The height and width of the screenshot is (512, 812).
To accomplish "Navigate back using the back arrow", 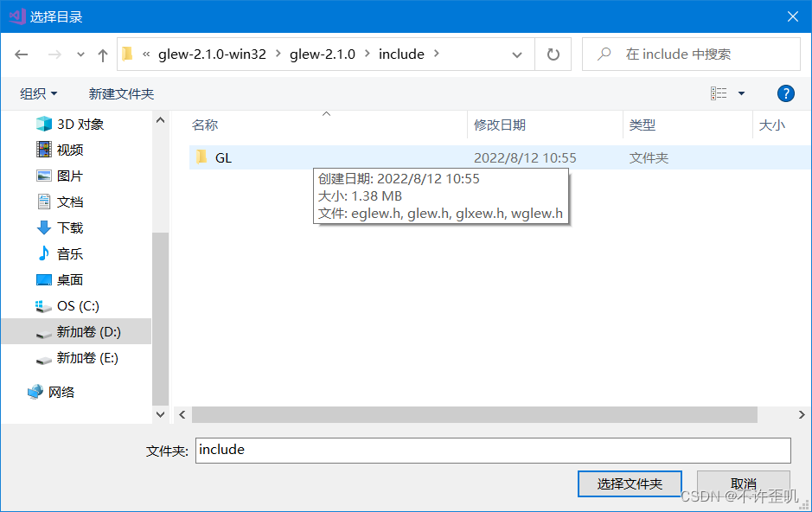I will pyautogui.click(x=22, y=54).
